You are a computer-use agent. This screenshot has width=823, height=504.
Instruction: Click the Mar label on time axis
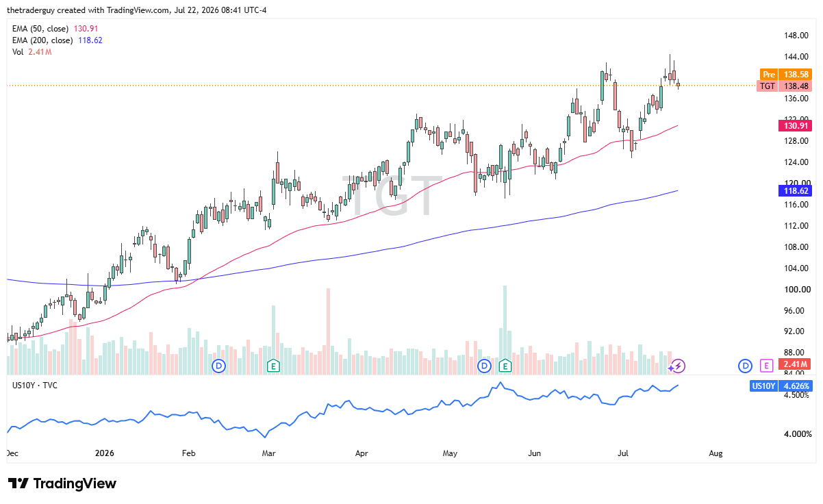268,453
